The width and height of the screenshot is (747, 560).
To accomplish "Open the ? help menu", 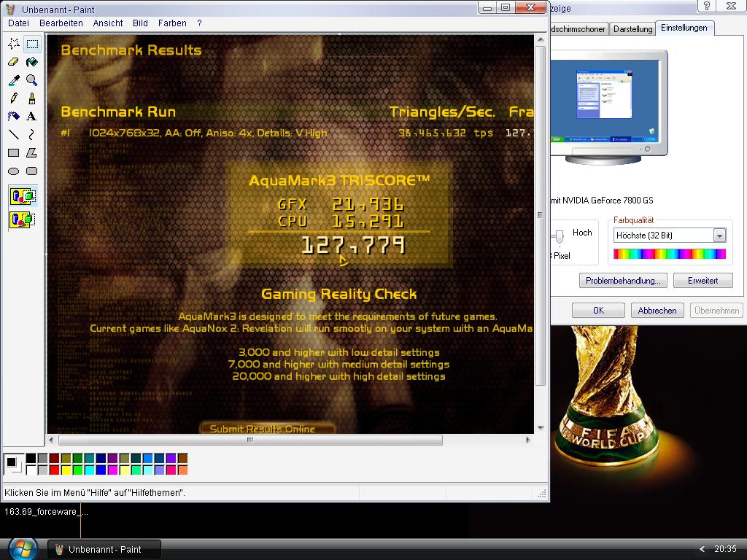I will (199, 23).
